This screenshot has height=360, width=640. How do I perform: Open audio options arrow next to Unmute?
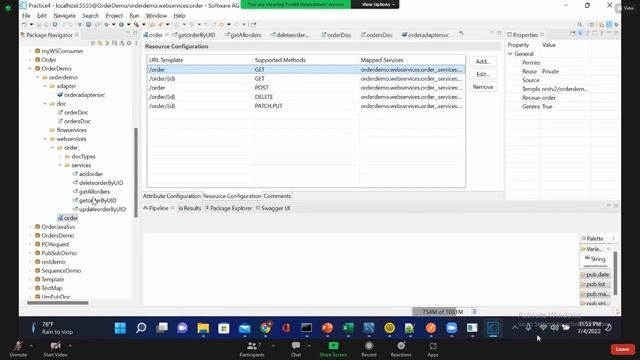tap(31, 346)
